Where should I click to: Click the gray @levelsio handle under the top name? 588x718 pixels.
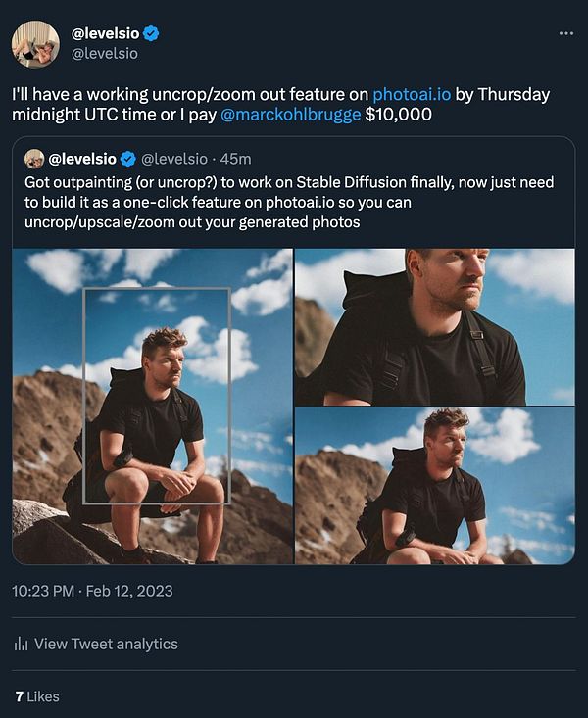click(x=105, y=53)
